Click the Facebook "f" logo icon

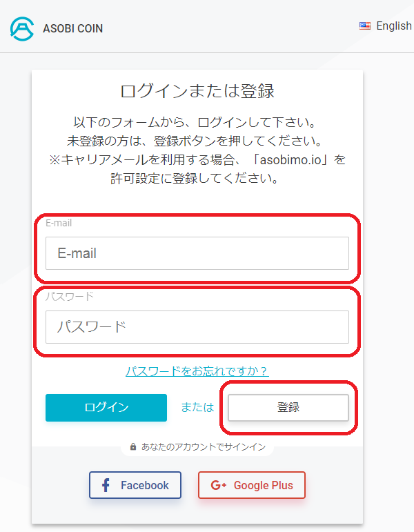coord(106,485)
